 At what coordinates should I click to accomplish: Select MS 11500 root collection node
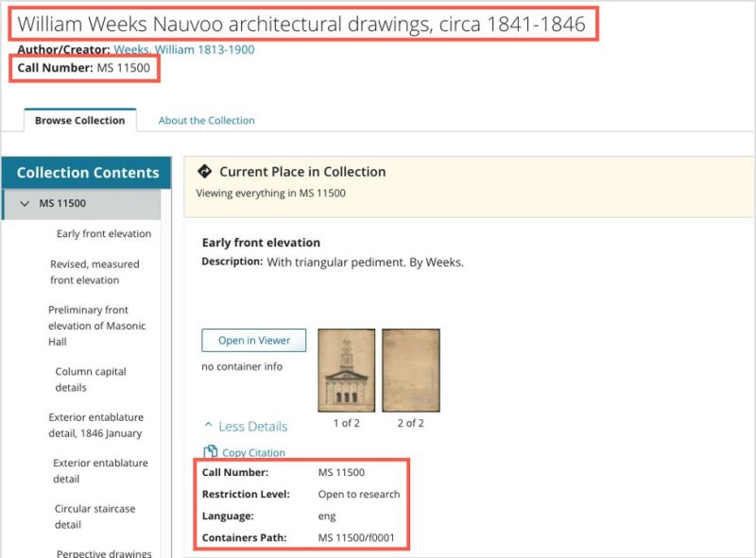(x=63, y=203)
